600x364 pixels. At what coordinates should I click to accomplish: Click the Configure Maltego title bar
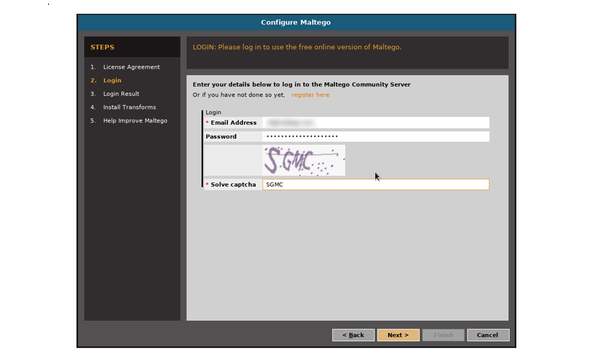point(296,22)
